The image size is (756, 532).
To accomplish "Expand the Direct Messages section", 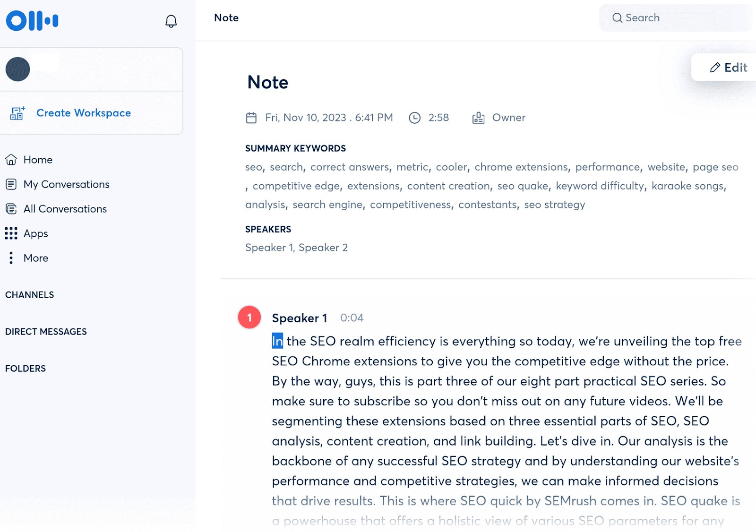I will click(x=46, y=332).
